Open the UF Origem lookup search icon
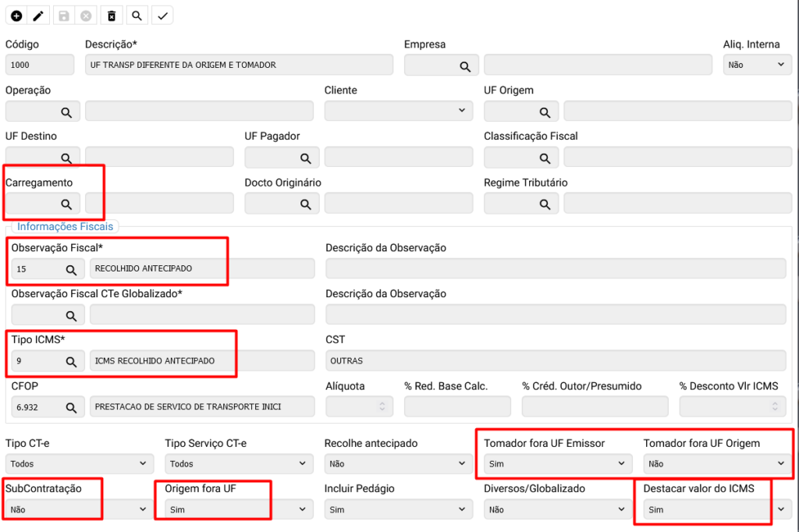Screen dimensions: 799x532 point(545,112)
